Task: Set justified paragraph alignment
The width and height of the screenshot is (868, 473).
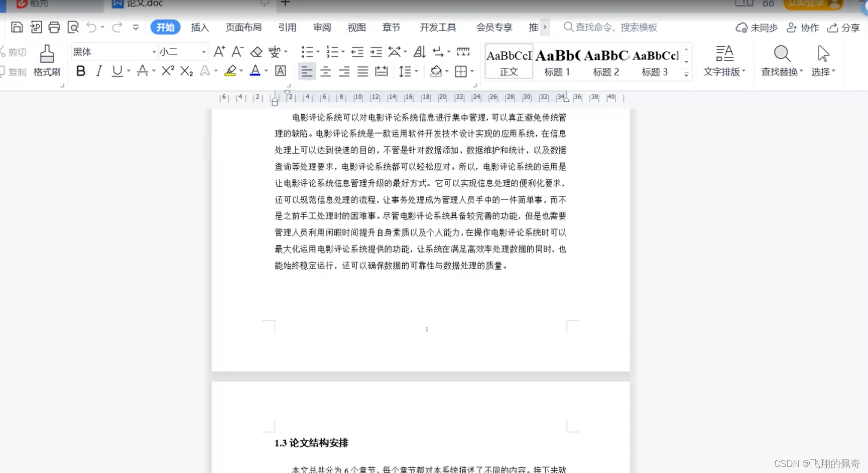Action: point(362,71)
